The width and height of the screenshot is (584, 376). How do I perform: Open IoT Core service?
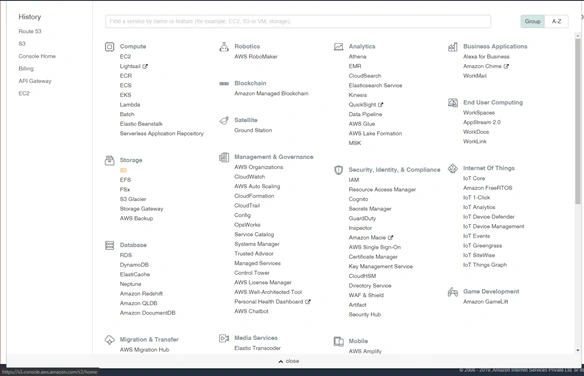(x=474, y=179)
